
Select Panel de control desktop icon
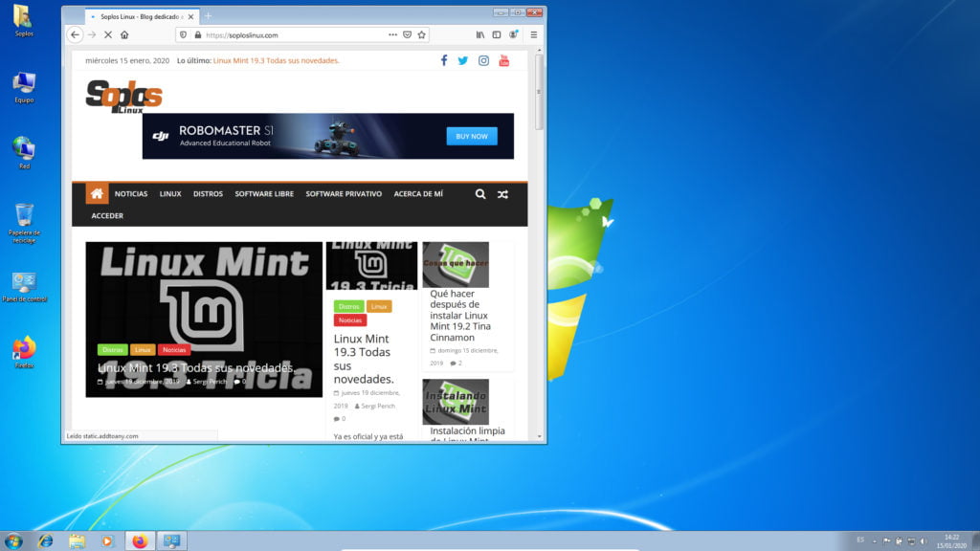[x=24, y=287]
